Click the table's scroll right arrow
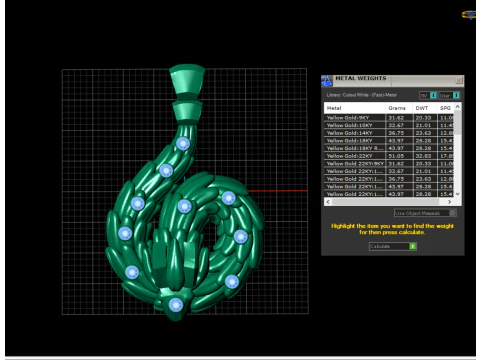 pyautogui.click(x=449, y=202)
